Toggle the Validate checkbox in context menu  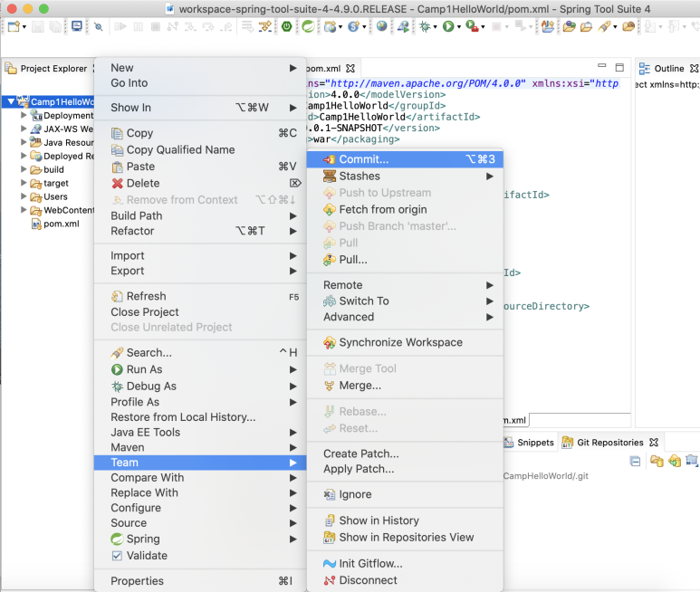(117, 556)
